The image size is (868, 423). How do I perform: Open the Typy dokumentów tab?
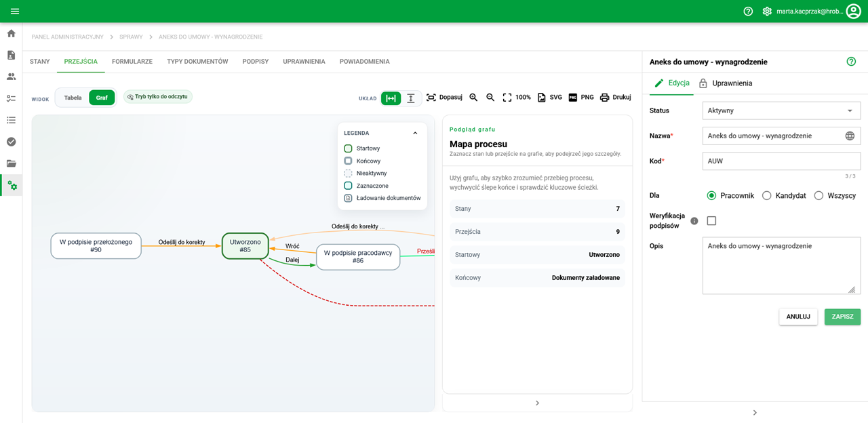pyautogui.click(x=197, y=62)
